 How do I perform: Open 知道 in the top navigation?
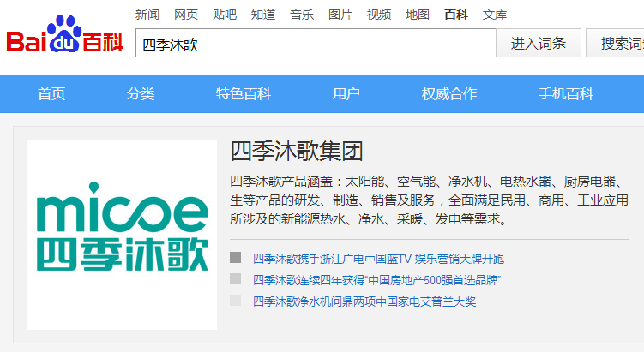click(x=263, y=15)
